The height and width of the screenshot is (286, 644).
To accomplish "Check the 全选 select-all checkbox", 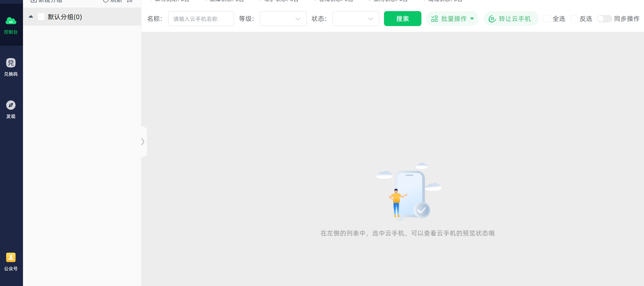I will pos(547,19).
